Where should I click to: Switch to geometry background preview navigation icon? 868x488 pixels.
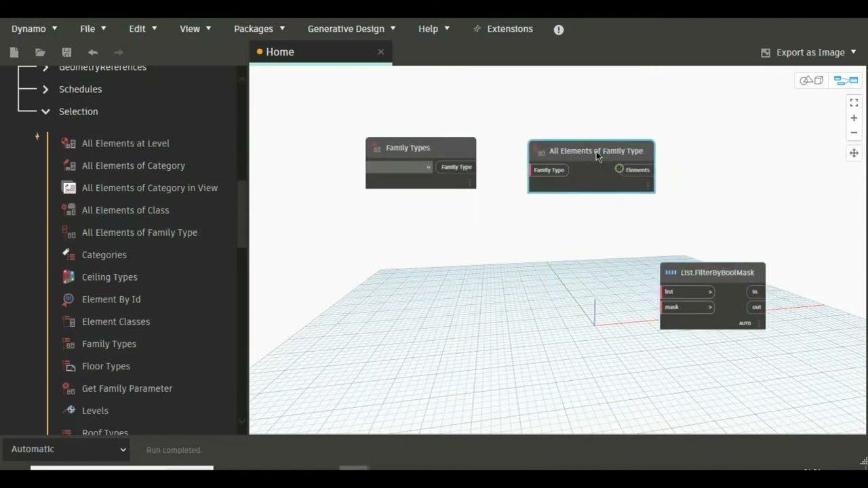click(x=811, y=80)
